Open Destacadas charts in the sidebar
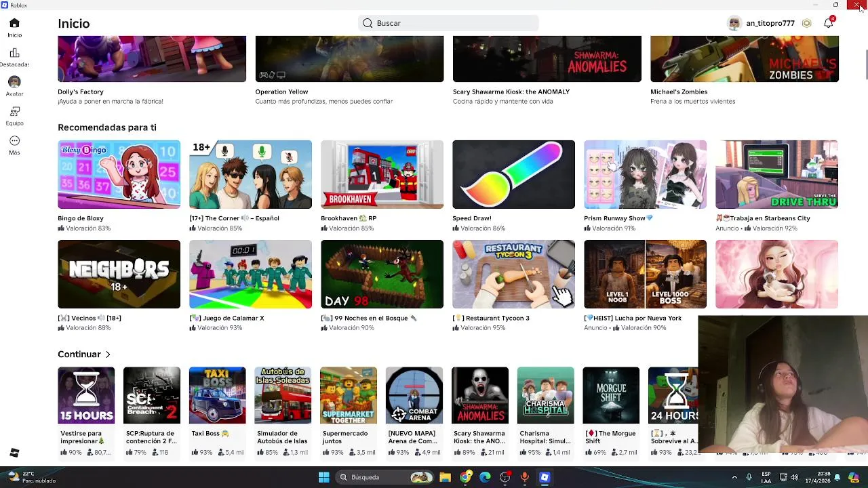Viewport: 868px width, 488px height. tap(14, 58)
